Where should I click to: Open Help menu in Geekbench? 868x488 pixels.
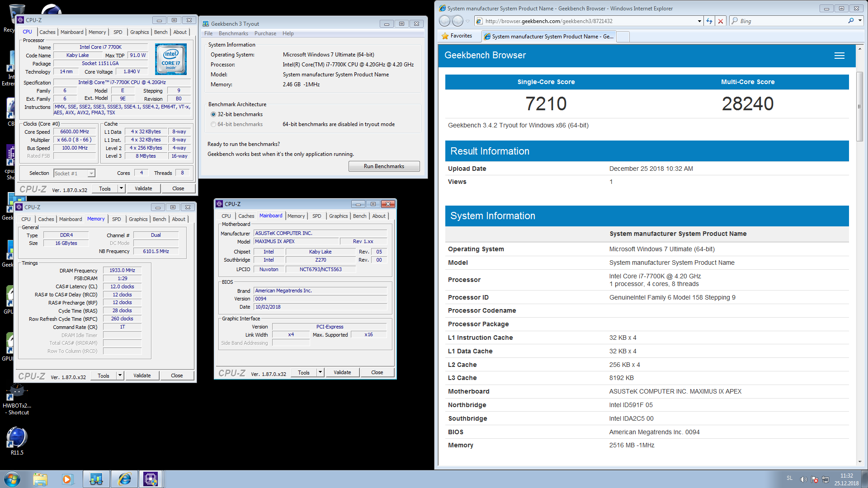[x=288, y=33]
